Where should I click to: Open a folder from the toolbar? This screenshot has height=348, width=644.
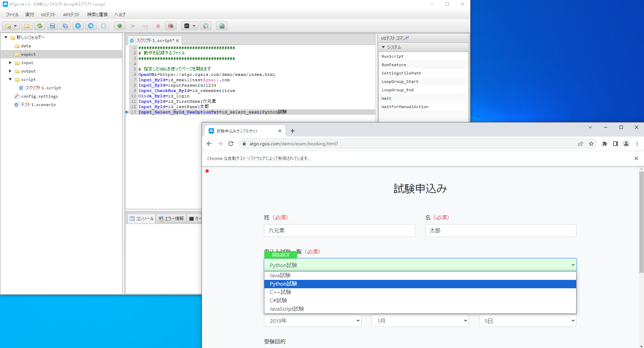(x=27, y=26)
